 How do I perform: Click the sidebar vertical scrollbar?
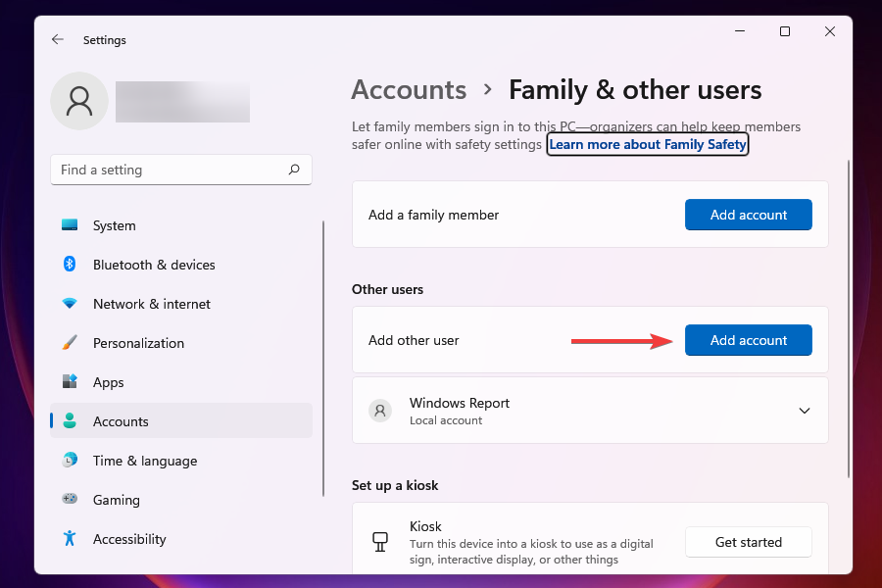(323, 358)
